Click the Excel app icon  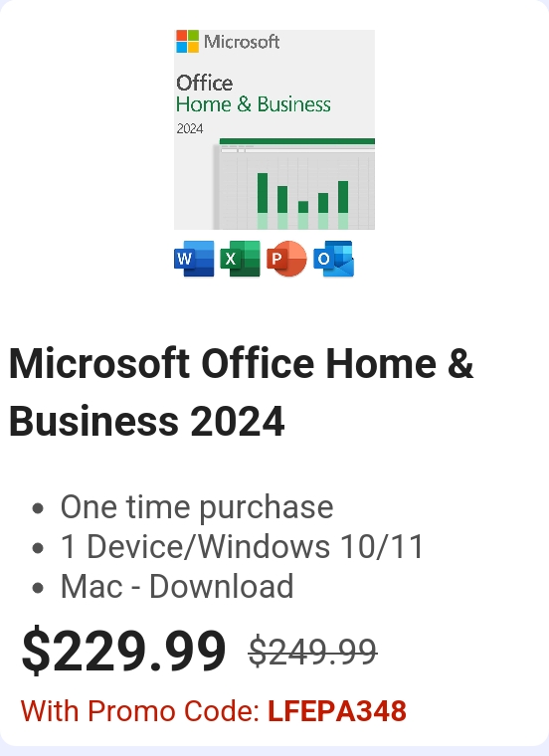[240, 259]
